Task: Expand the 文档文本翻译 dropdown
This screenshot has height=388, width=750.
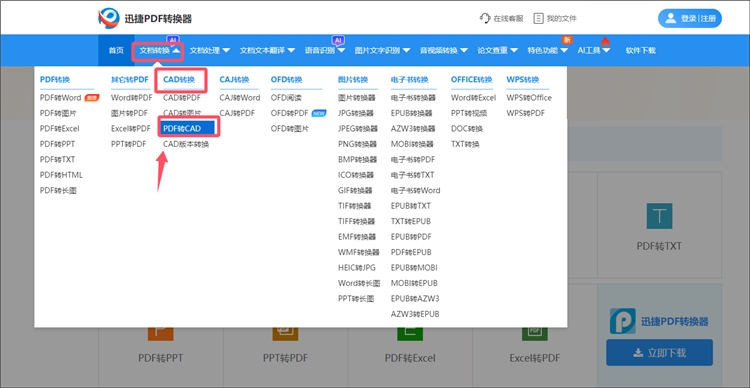Action: coord(267,50)
